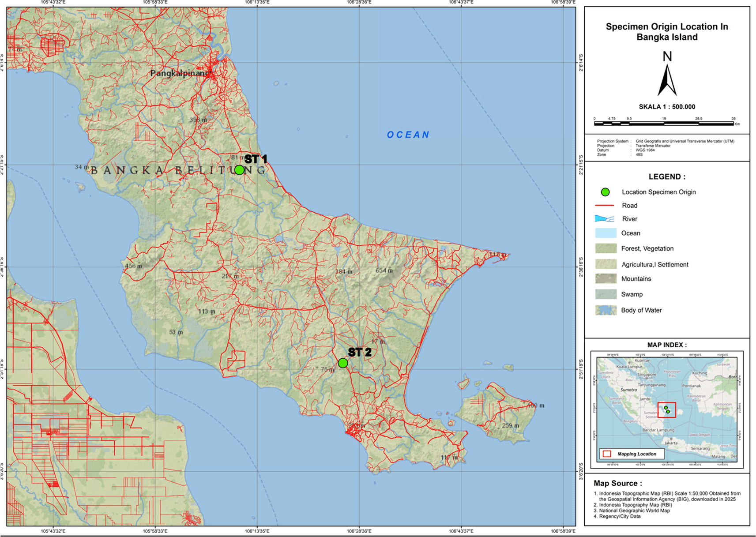Click the green circle in the legend
This screenshot has height=537, width=756.
[605, 192]
